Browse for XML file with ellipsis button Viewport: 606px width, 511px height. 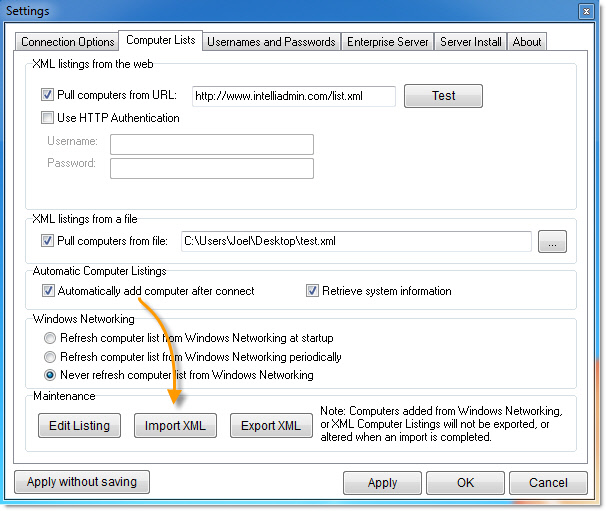point(552,242)
